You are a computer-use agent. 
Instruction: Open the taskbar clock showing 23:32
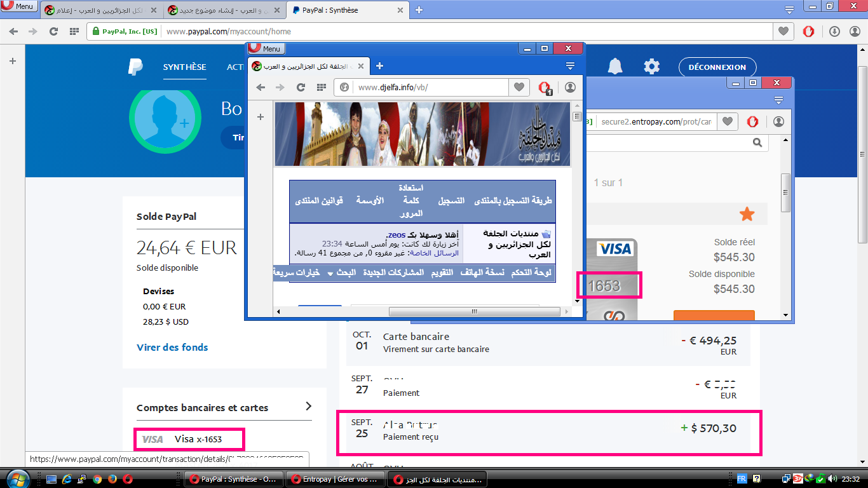click(850, 478)
